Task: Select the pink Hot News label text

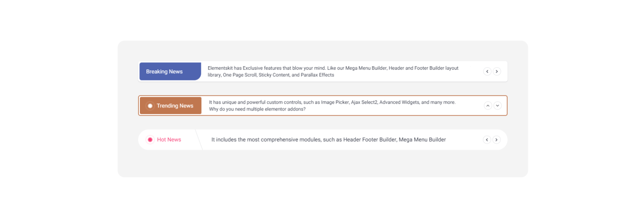Action: [x=169, y=140]
